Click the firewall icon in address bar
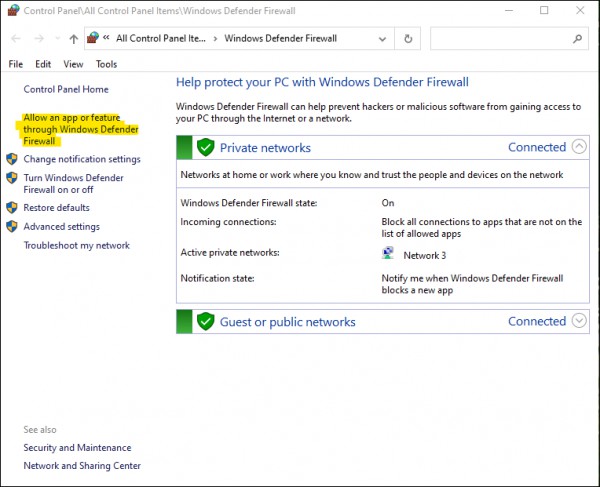Screen dimensions: 600x487 93,38
